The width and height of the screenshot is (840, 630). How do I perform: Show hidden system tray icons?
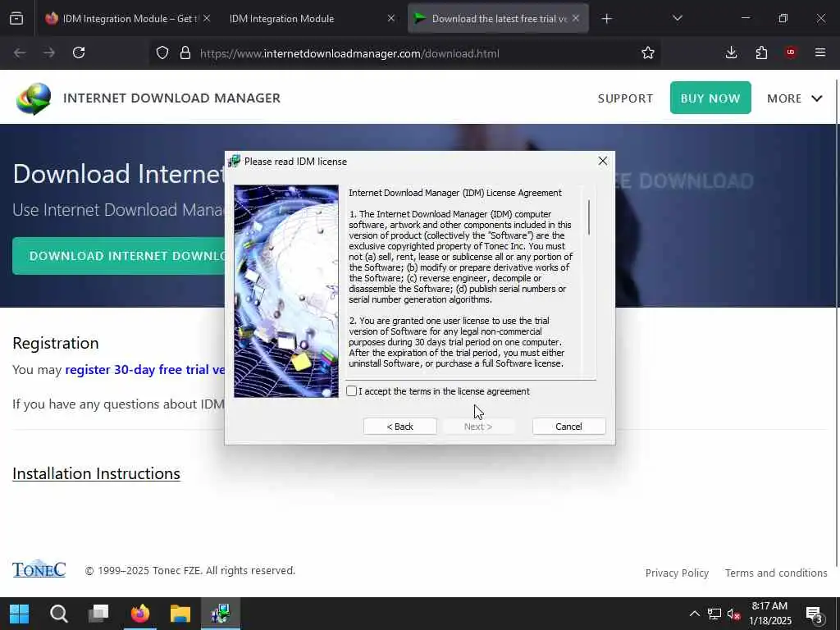click(x=694, y=614)
